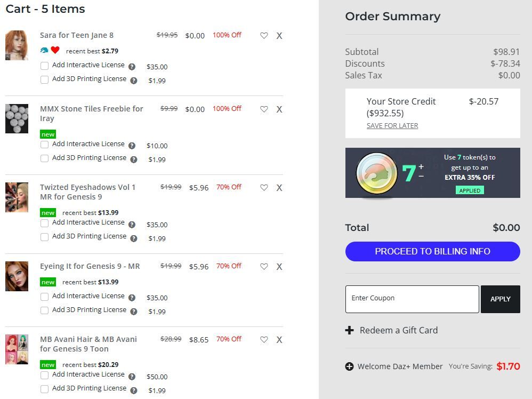The width and height of the screenshot is (532, 399).
Task: Increase token count with plus sign
Action: click(421, 166)
